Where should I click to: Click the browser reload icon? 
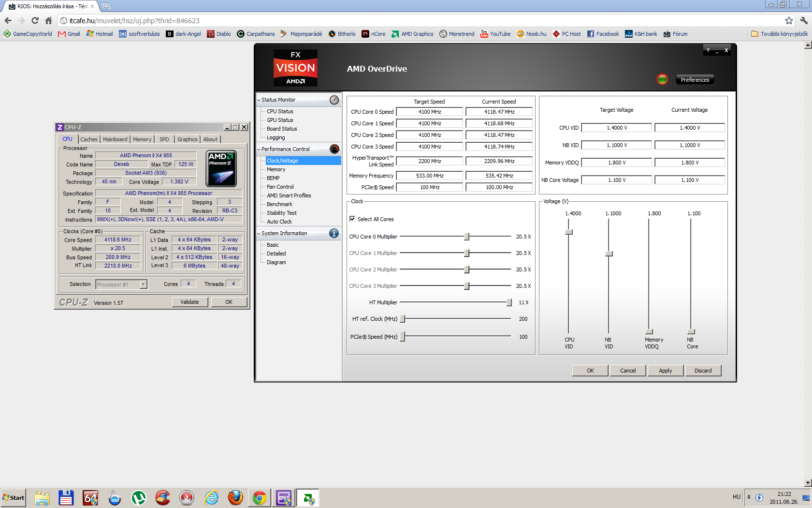(x=35, y=20)
